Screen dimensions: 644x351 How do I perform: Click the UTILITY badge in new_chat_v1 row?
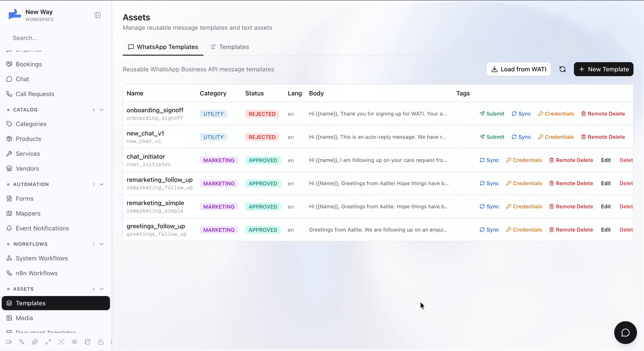click(x=213, y=137)
